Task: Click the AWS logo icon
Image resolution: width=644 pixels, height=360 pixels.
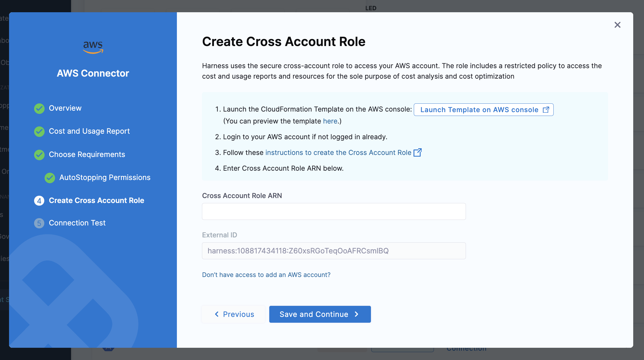Action: [x=93, y=47]
